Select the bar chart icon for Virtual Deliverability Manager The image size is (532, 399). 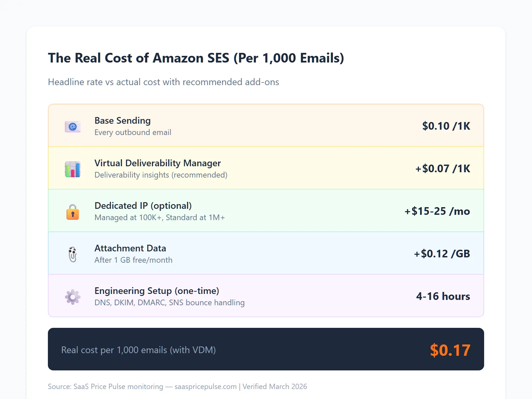72,169
